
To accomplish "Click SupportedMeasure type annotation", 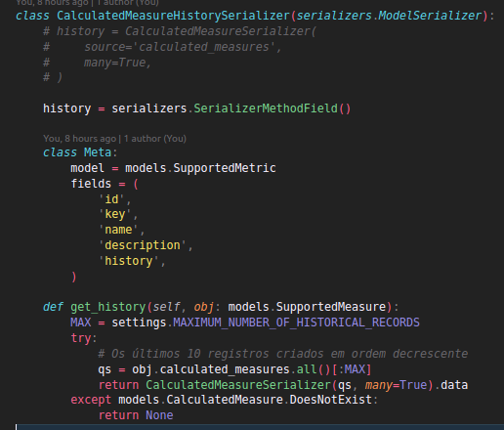I will pyautogui.click(x=331, y=307).
